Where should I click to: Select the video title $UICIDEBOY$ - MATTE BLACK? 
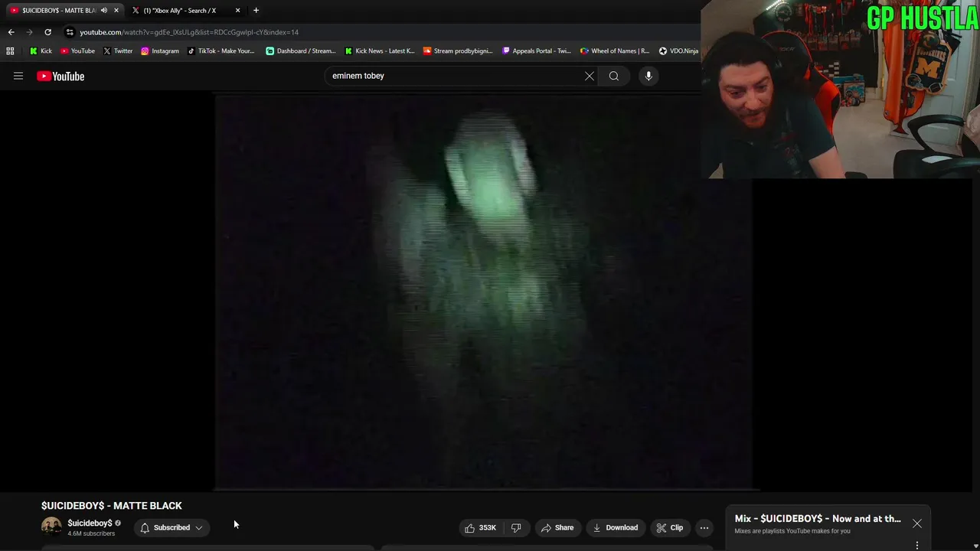tap(112, 506)
